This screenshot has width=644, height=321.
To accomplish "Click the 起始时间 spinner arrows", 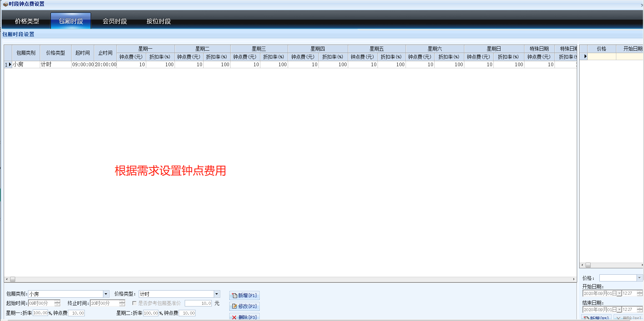I will (57, 303).
